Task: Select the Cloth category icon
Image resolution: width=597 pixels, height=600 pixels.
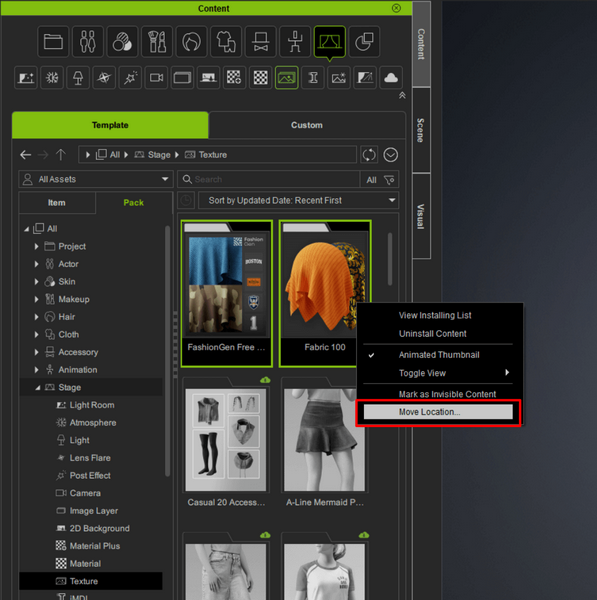Action: point(226,41)
